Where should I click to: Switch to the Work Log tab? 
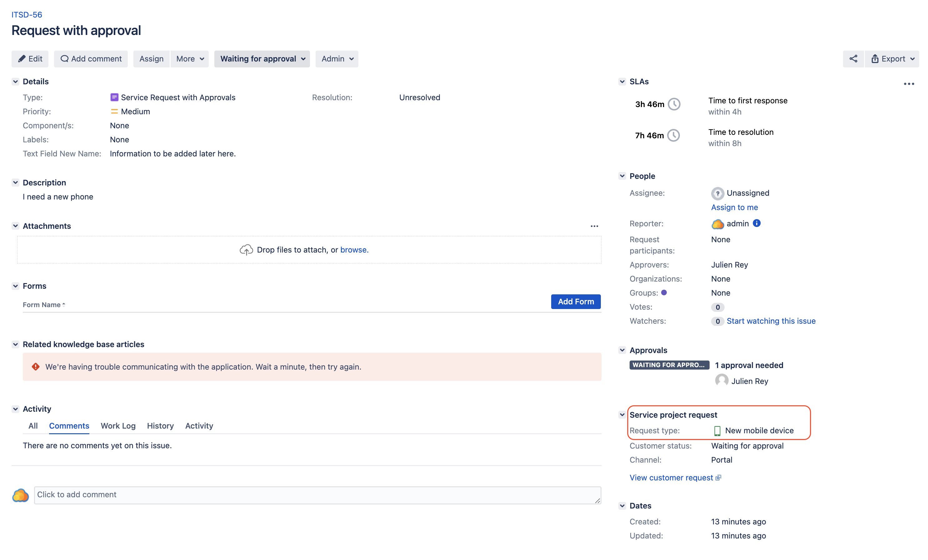pos(118,426)
